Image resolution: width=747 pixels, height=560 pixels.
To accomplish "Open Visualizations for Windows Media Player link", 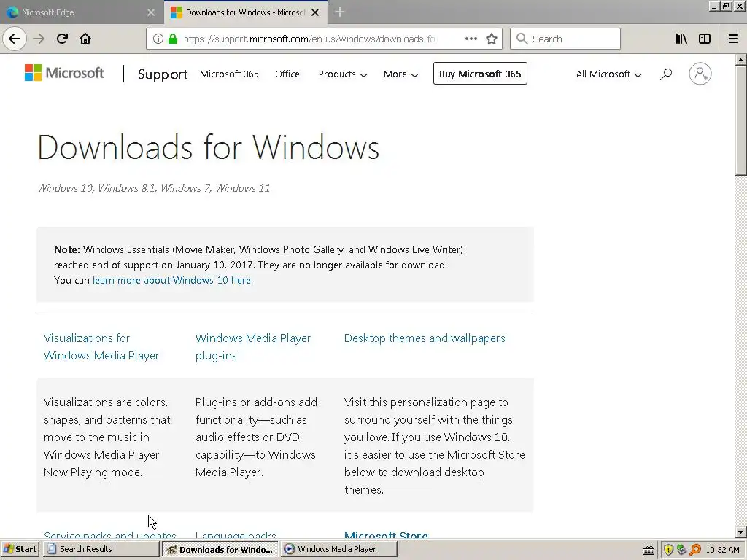I will pos(101,346).
